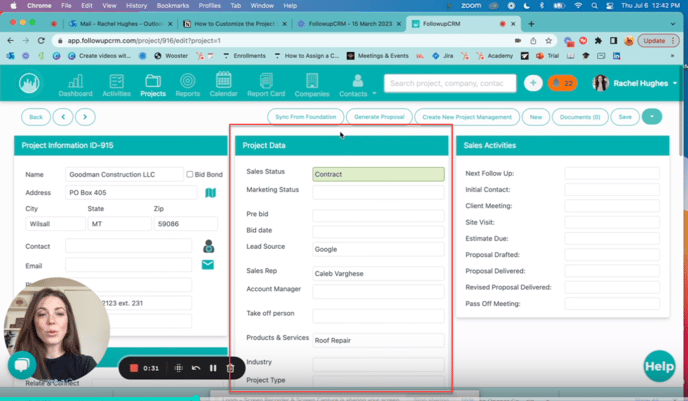This screenshot has height=401, width=688.
Task: Open the Companies navigation icon
Action: [x=312, y=85]
